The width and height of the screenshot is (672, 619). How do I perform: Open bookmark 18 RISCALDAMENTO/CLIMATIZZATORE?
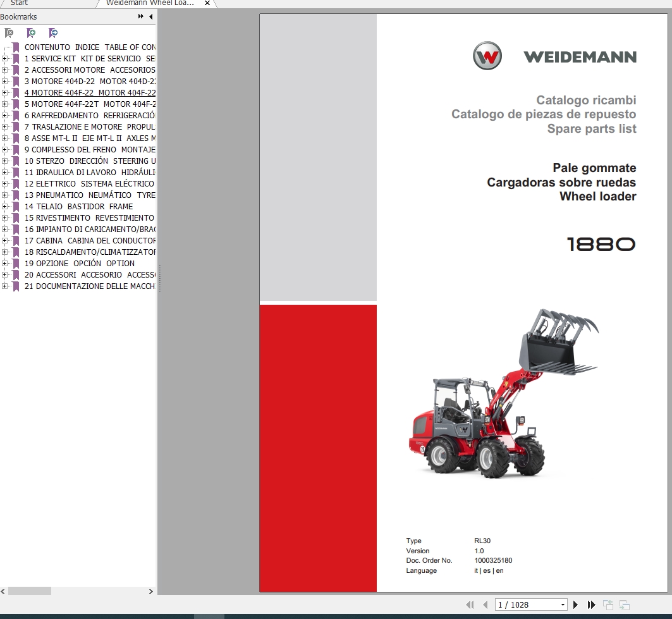point(90,252)
